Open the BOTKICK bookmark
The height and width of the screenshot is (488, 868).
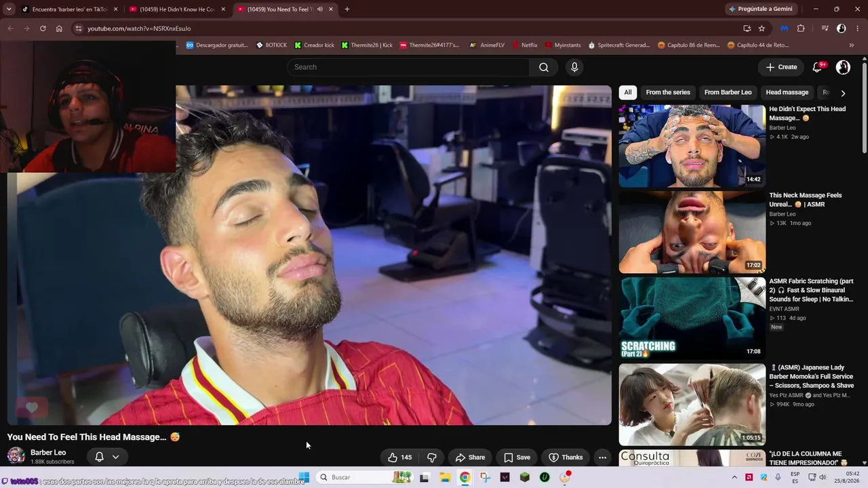pos(271,45)
